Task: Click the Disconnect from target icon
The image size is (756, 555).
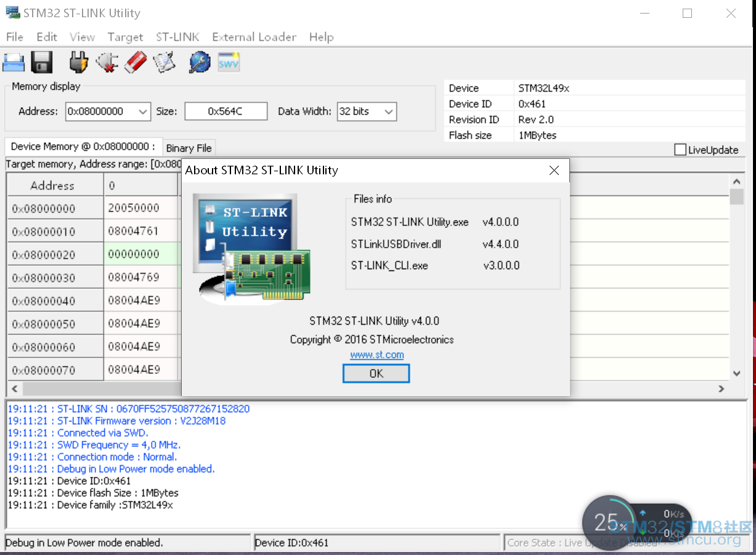Action: (x=107, y=62)
